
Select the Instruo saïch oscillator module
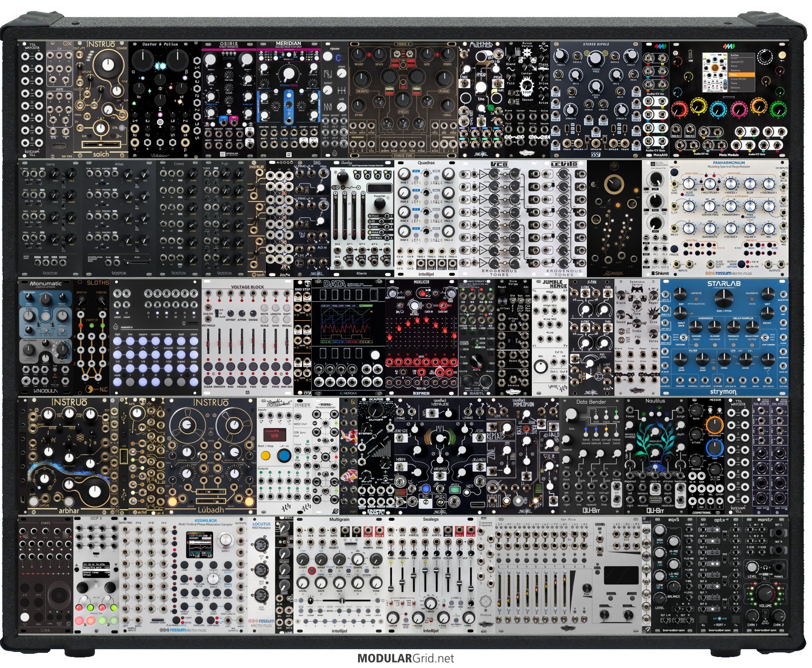(101, 100)
